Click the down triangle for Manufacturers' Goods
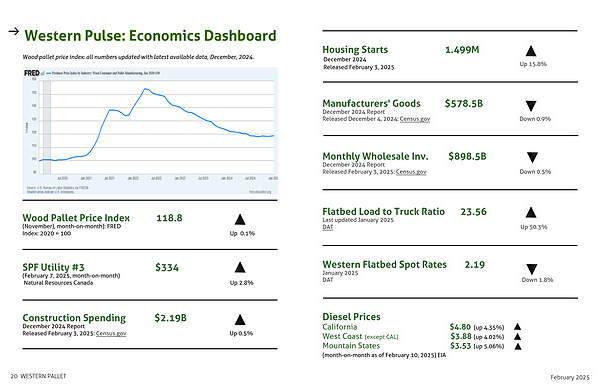Screen dimensions: 600x388 click(531, 106)
